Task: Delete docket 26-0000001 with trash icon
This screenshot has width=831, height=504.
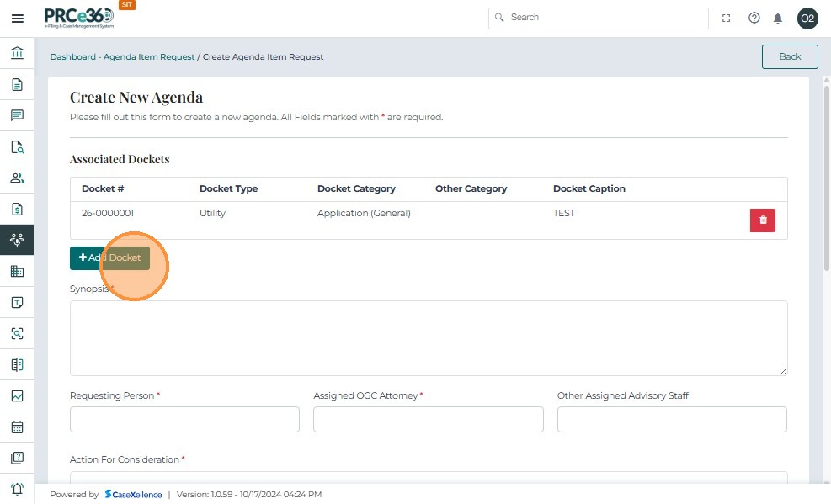Action: 762,220
